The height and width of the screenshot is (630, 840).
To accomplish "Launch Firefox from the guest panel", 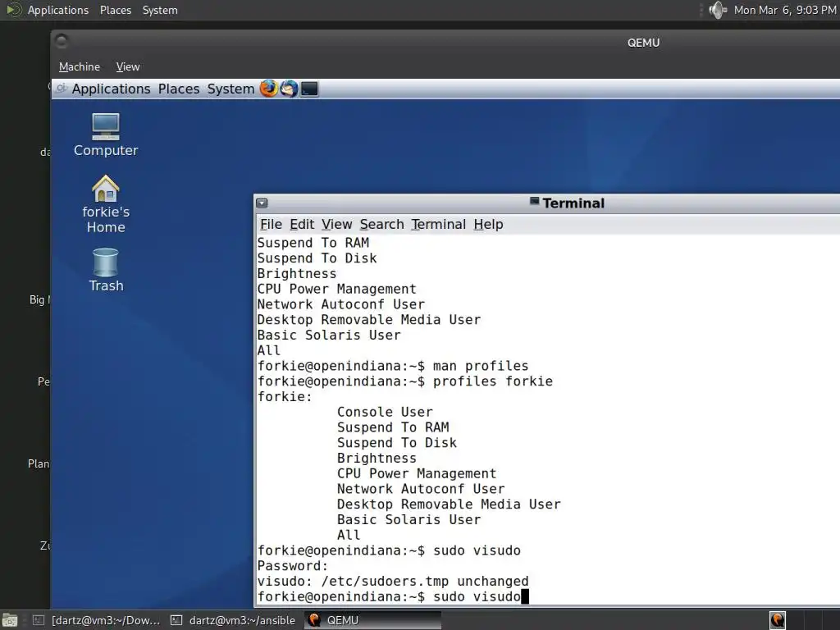I will coord(269,89).
